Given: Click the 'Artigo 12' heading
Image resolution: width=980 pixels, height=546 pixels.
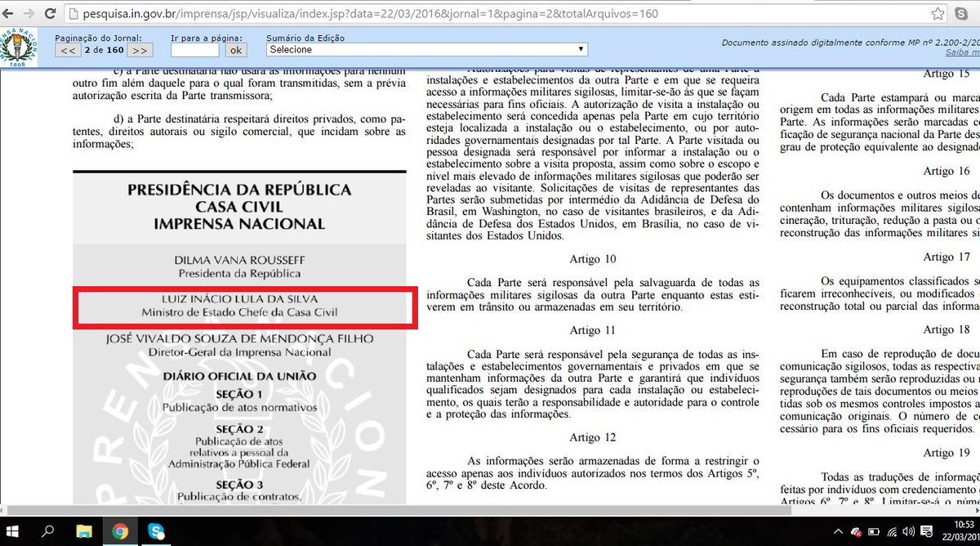Looking at the screenshot, I should pos(593,437).
